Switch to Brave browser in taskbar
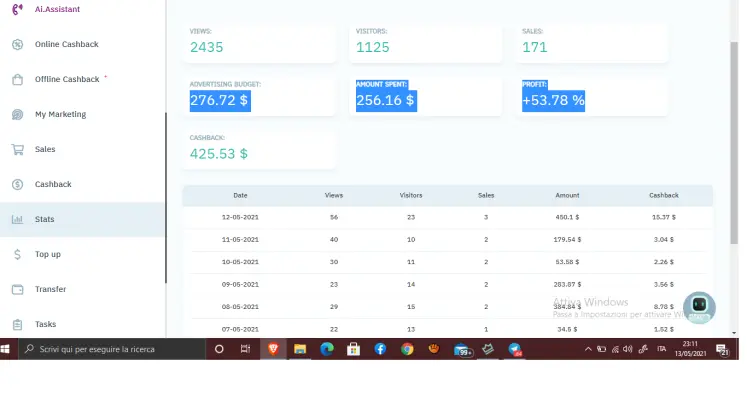This screenshot has height=420, width=747. 273,349
